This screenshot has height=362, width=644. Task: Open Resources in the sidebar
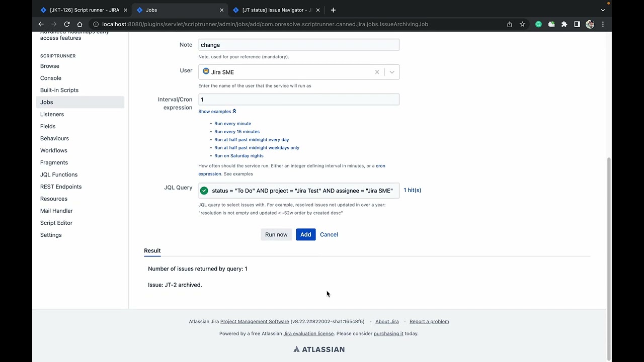point(54,199)
